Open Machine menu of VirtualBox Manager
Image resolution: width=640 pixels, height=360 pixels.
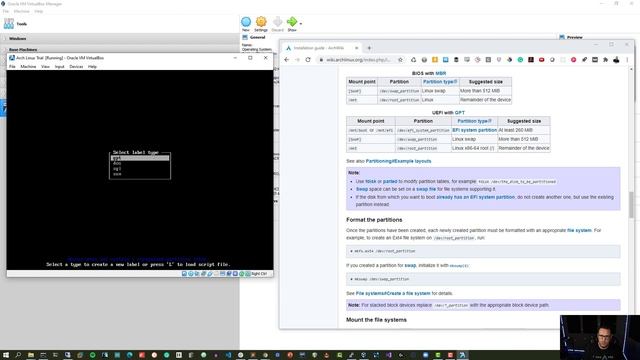pos(22,11)
